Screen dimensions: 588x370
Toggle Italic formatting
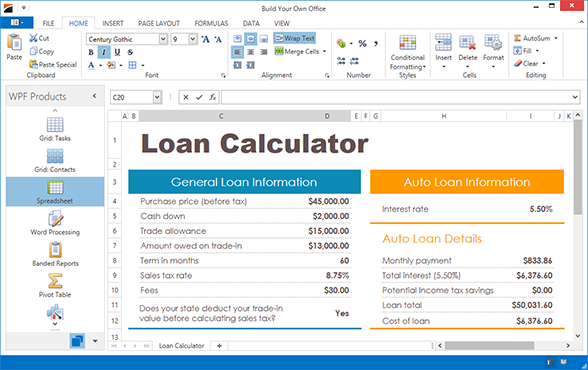tap(104, 52)
